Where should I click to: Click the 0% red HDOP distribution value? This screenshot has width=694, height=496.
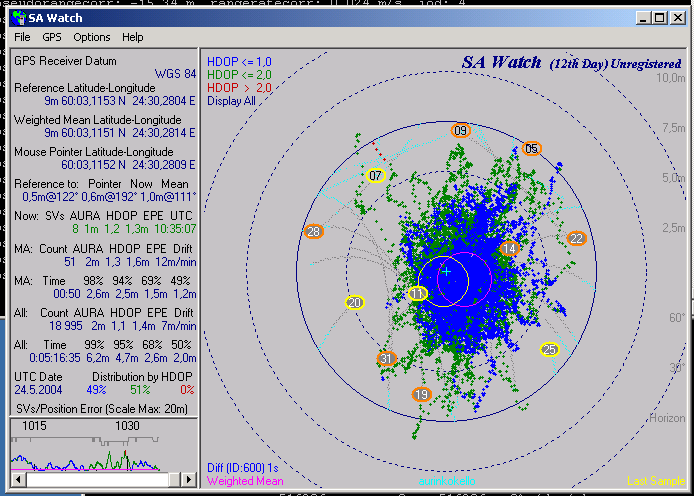click(187, 390)
